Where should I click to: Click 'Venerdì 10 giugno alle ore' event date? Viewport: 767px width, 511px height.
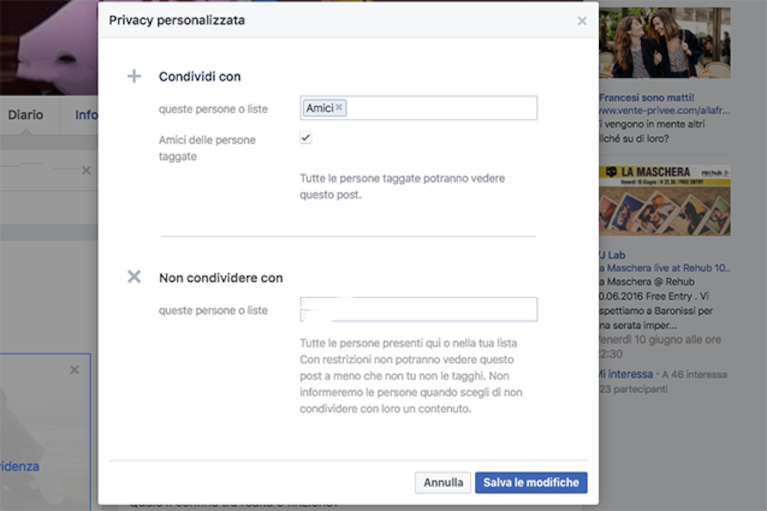click(x=660, y=339)
